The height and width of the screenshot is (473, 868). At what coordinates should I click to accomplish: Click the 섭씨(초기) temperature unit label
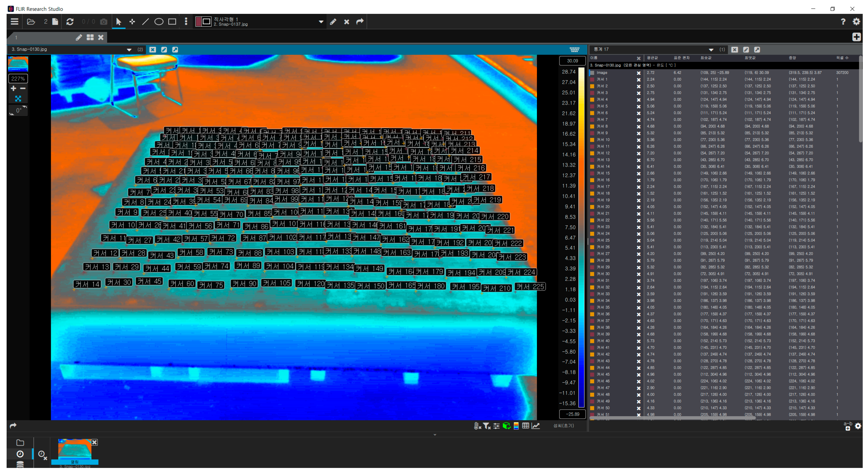pyautogui.click(x=563, y=426)
